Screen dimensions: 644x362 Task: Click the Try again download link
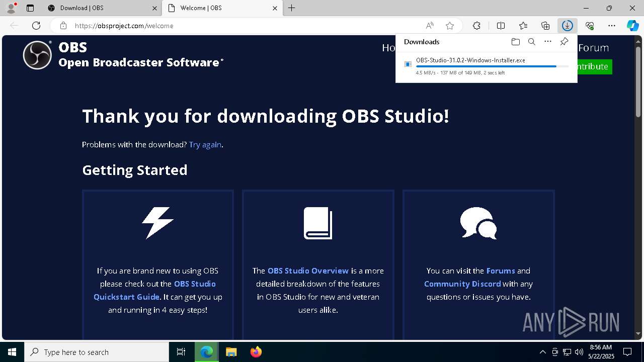coord(205,145)
